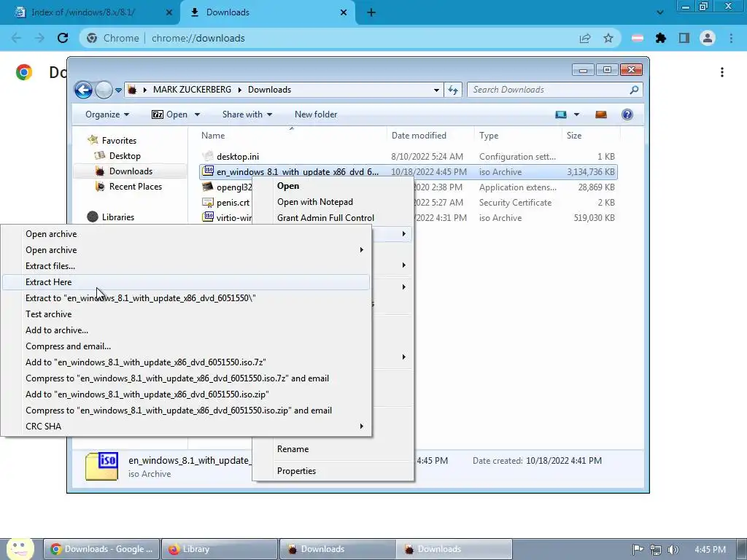The height and width of the screenshot is (560, 747).
Task: Select Compress and email...
Action: click(x=186, y=346)
